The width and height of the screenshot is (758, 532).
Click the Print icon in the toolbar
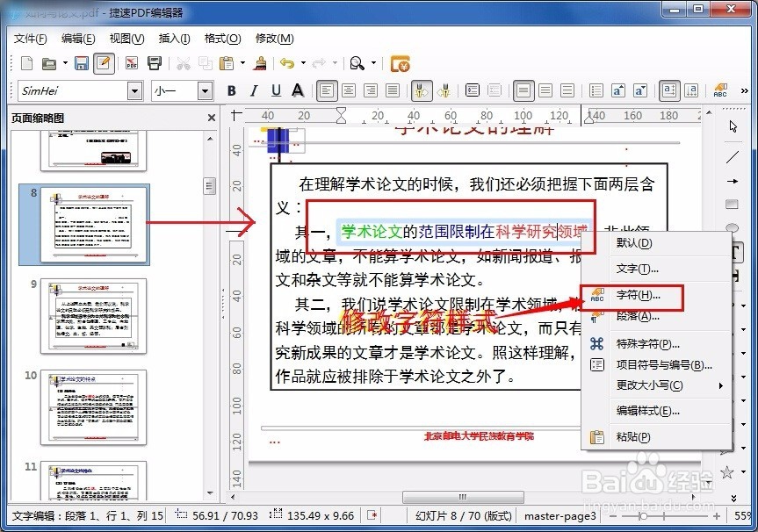tap(155, 63)
